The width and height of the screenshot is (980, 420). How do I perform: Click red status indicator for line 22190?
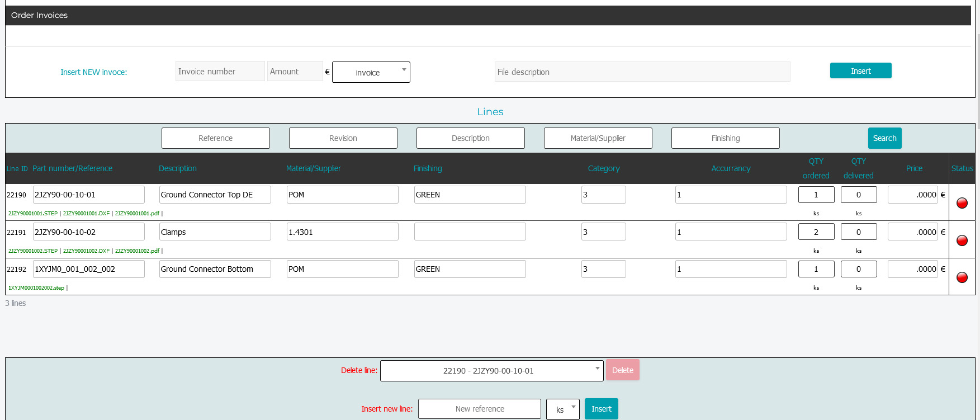tap(962, 203)
